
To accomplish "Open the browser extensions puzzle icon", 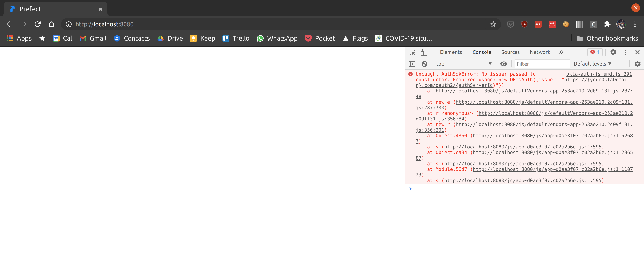I will pos(607,24).
